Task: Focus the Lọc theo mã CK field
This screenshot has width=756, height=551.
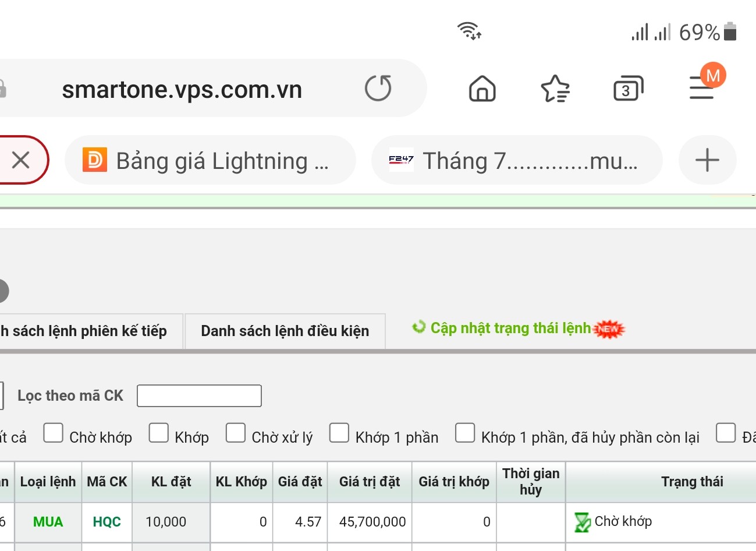Action: point(199,395)
